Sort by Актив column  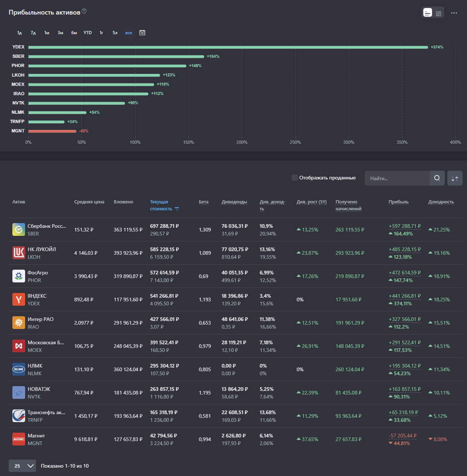pos(19,202)
